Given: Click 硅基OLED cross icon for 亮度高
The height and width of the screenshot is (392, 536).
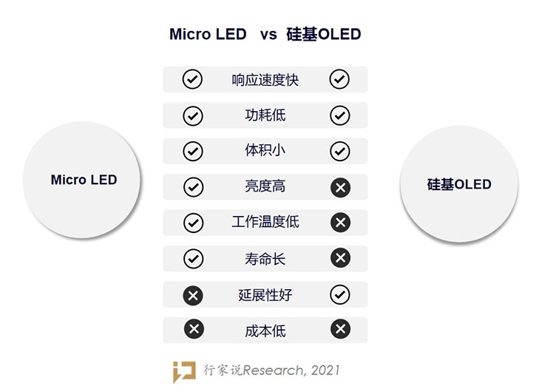Looking at the screenshot, I should [x=341, y=187].
